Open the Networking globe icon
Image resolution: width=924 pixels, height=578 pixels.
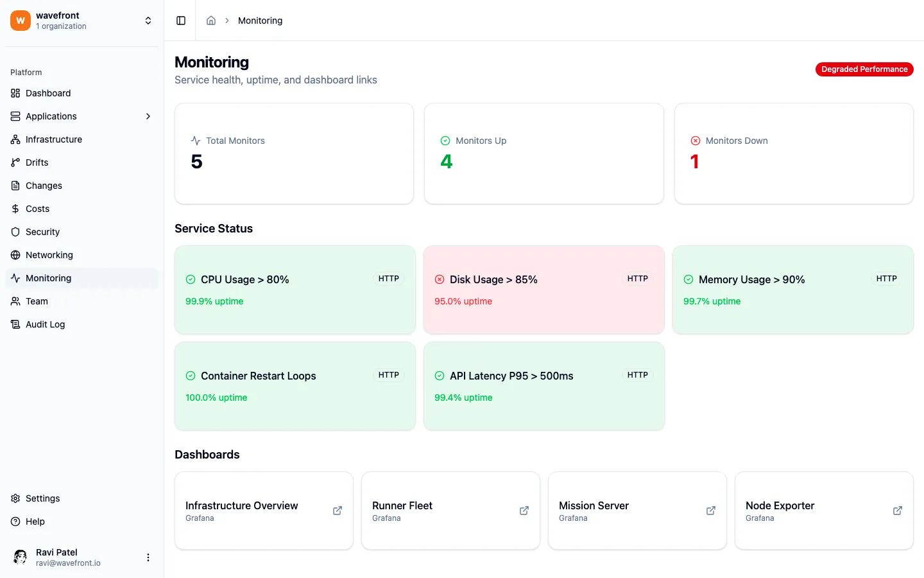[14, 255]
